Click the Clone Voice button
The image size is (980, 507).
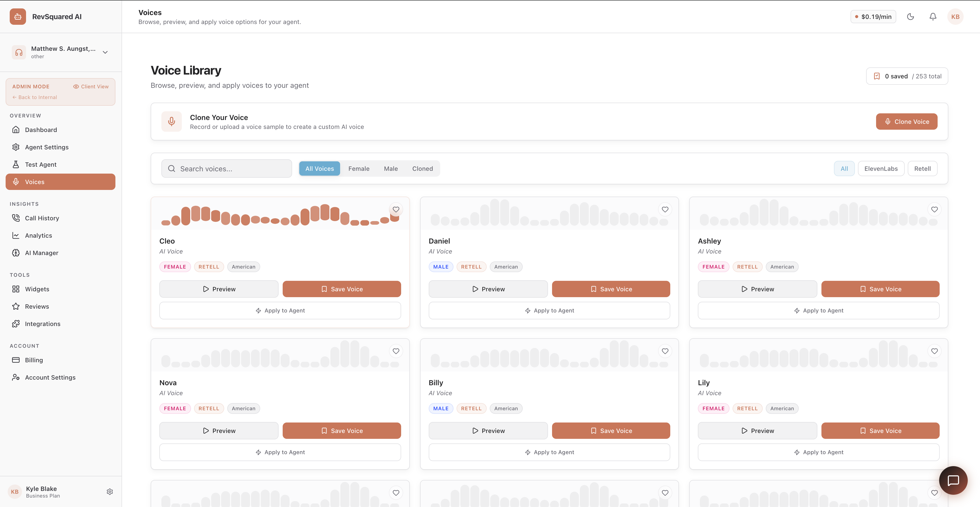pos(906,122)
